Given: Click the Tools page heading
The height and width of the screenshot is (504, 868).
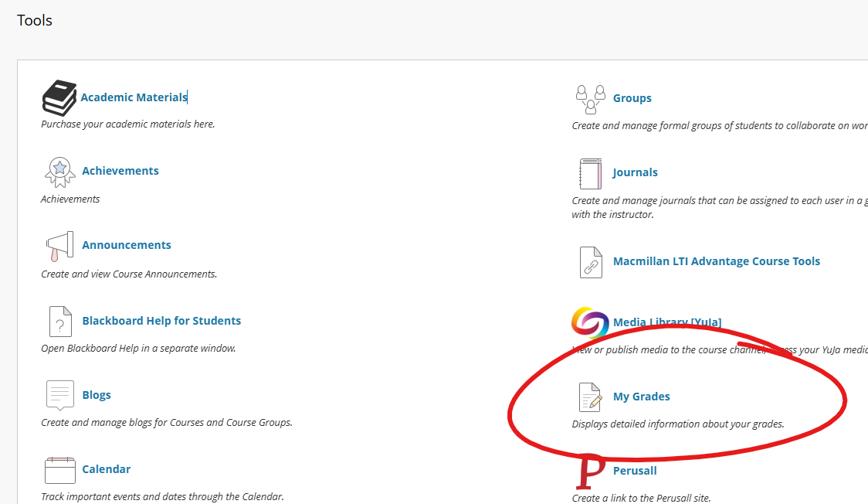Looking at the screenshot, I should coord(34,20).
